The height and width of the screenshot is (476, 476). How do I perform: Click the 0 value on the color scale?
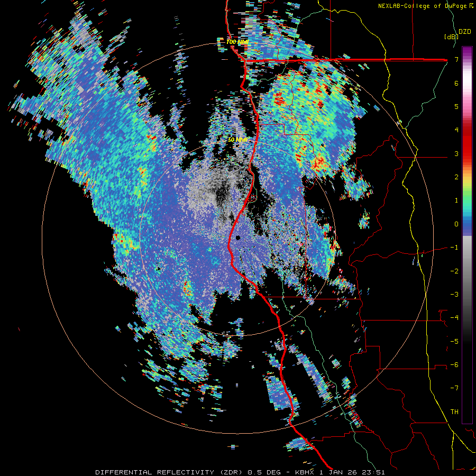456,224
